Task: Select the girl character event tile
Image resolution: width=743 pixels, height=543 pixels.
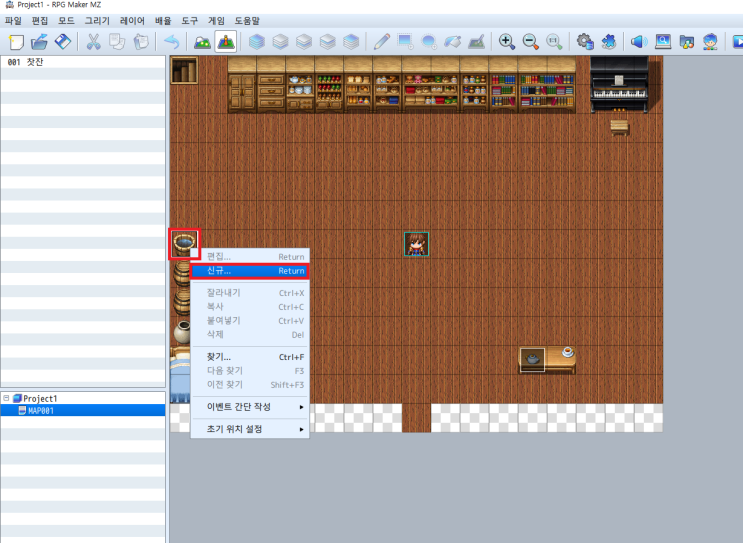Action: [417, 244]
